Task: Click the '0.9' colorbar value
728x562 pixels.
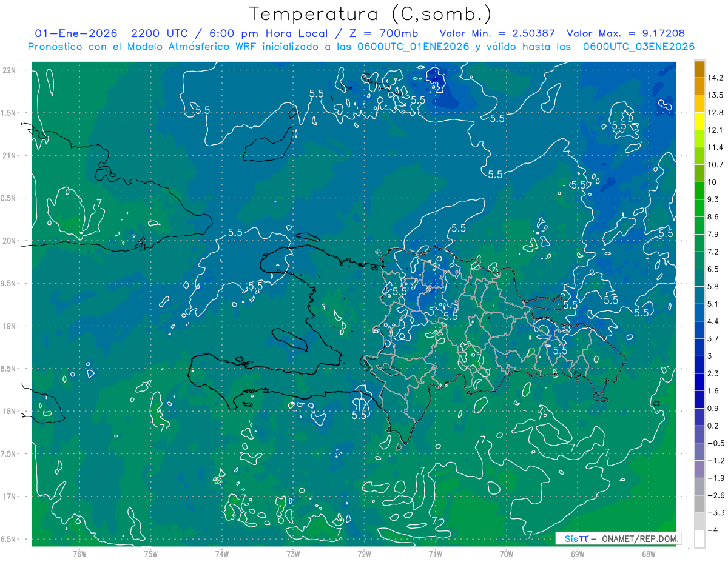Action: pyautogui.click(x=714, y=408)
